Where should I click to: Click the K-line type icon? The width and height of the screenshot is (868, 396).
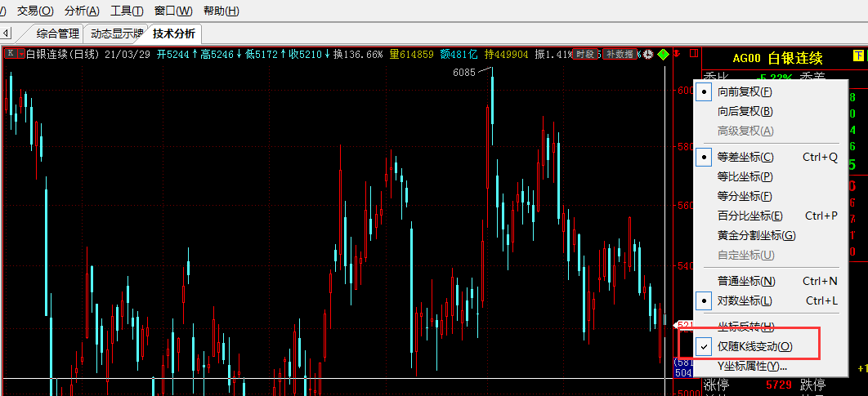(x=11, y=54)
